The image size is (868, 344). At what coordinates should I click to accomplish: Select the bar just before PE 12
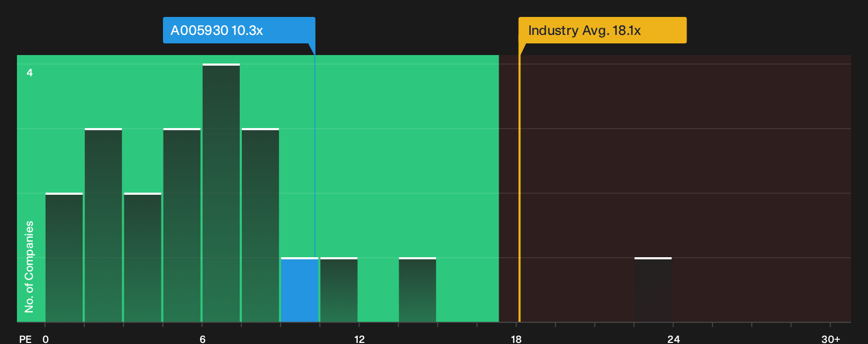click(339, 290)
